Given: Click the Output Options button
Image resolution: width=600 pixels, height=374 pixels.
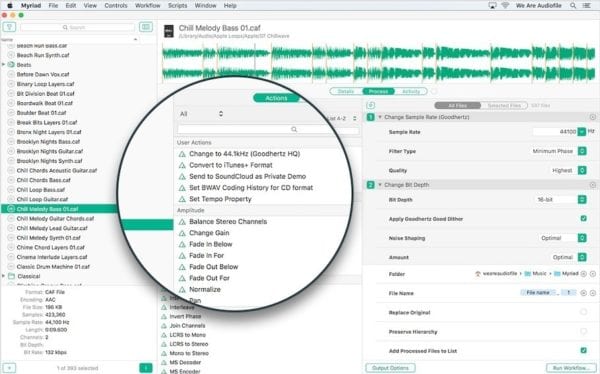Looking at the screenshot, I should [x=390, y=368].
